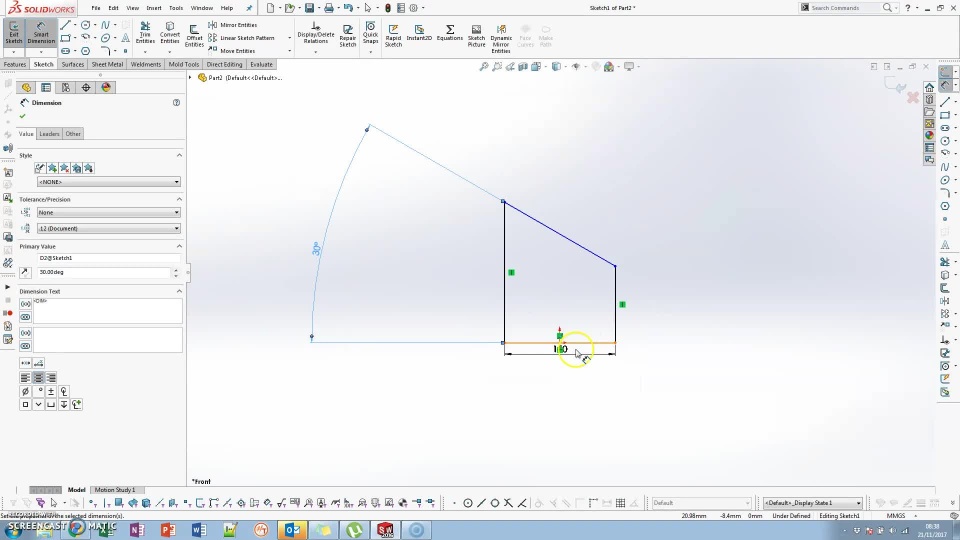This screenshot has height=540, width=960.
Task: Open the Insert menu
Action: click(x=154, y=8)
